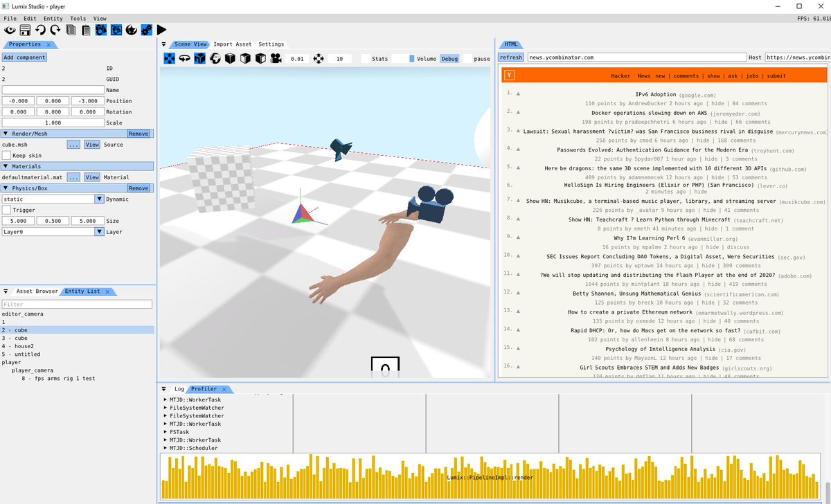Click the news.ycombinator.com address field
Image resolution: width=831 pixels, height=504 pixels.
(636, 57)
